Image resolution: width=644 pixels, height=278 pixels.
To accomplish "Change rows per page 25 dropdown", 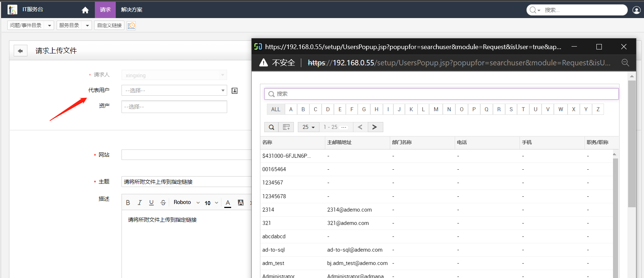I will click(308, 127).
